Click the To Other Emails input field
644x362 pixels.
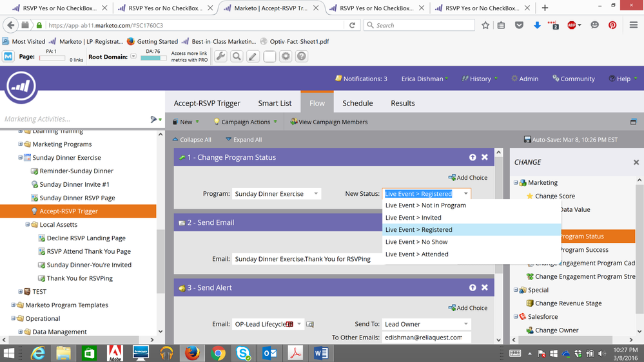426,338
